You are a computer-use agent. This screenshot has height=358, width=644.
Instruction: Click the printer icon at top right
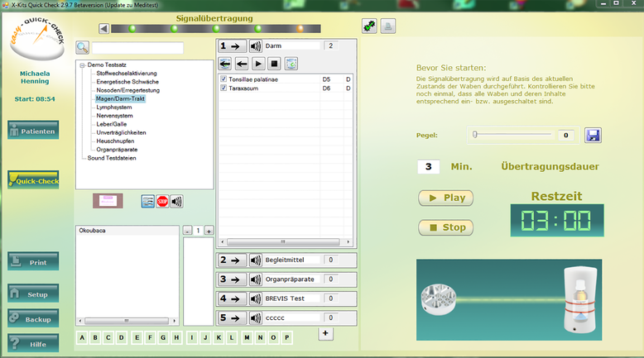(388, 26)
